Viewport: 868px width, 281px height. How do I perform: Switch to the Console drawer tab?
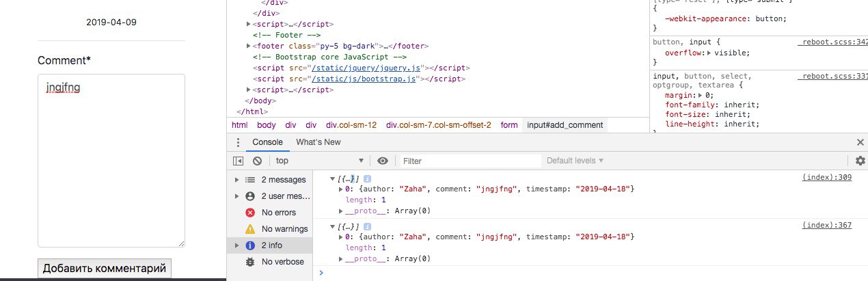click(x=267, y=142)
